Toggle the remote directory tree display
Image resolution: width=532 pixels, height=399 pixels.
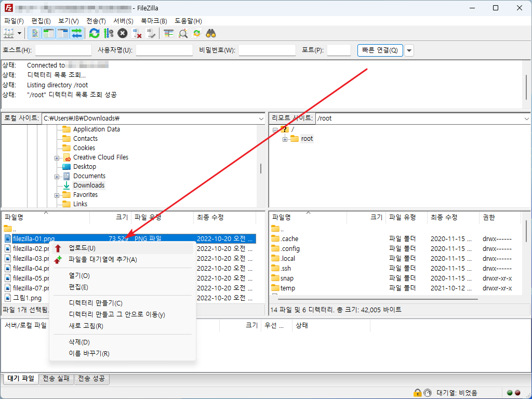(63, 33)
